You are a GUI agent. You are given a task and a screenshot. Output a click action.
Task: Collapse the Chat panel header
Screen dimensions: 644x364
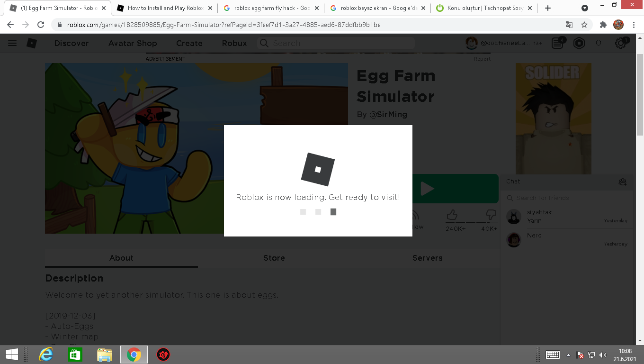click(x=567, y=182)
